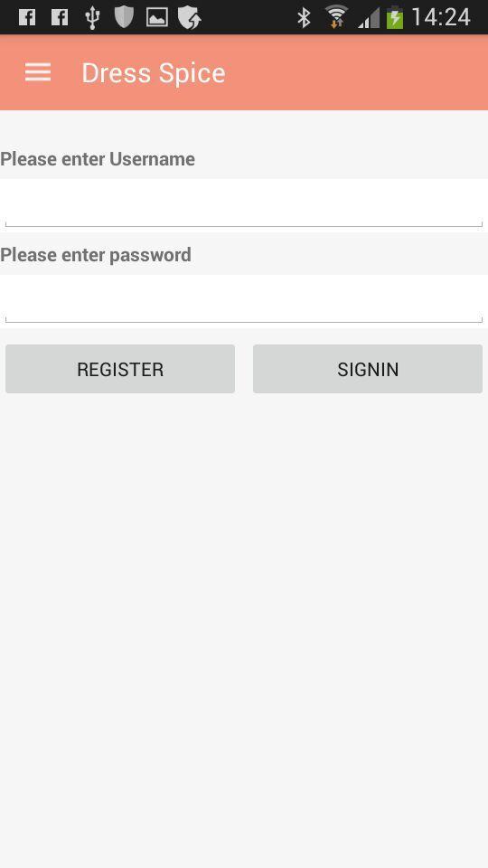Focus the Username input field
The image size is (488, 868).
point(244,205)
